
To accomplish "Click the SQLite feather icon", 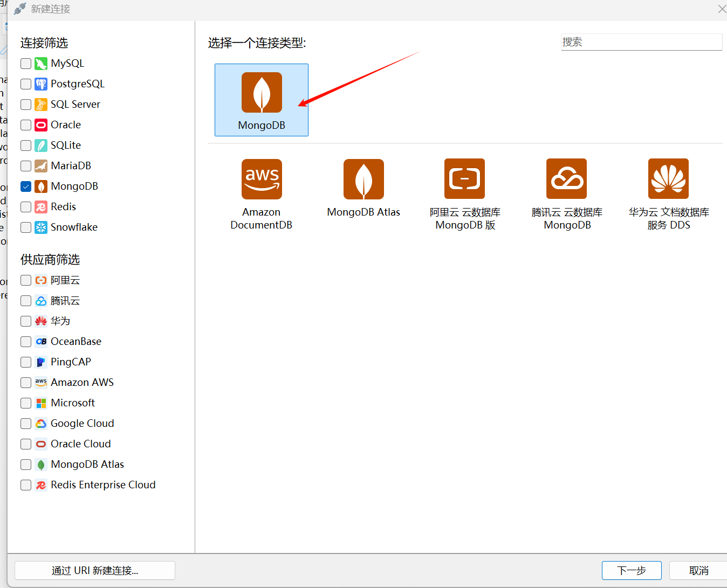I will (x=41, y=146).
